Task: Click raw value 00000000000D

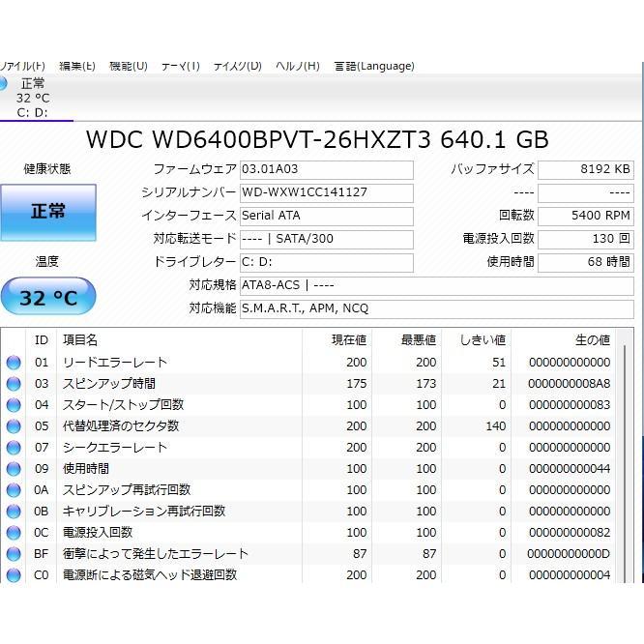Action: (569, 554)
